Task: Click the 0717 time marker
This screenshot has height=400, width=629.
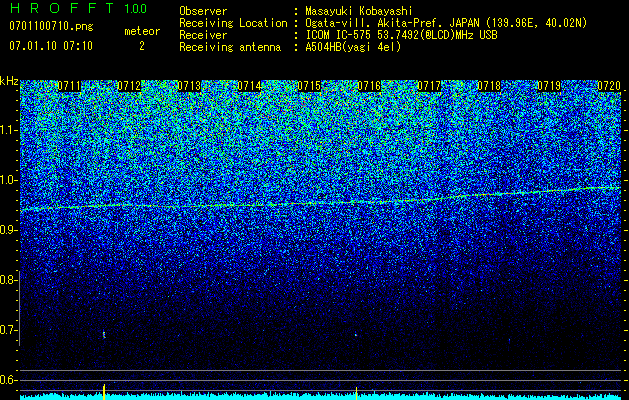Action: 429,86
